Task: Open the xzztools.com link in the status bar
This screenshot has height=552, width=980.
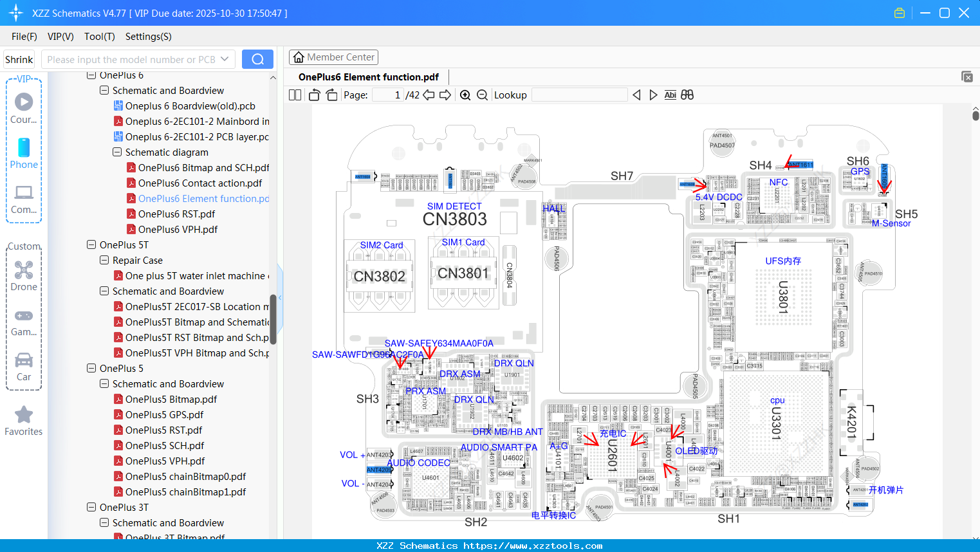Action: [x=533, y=546]
